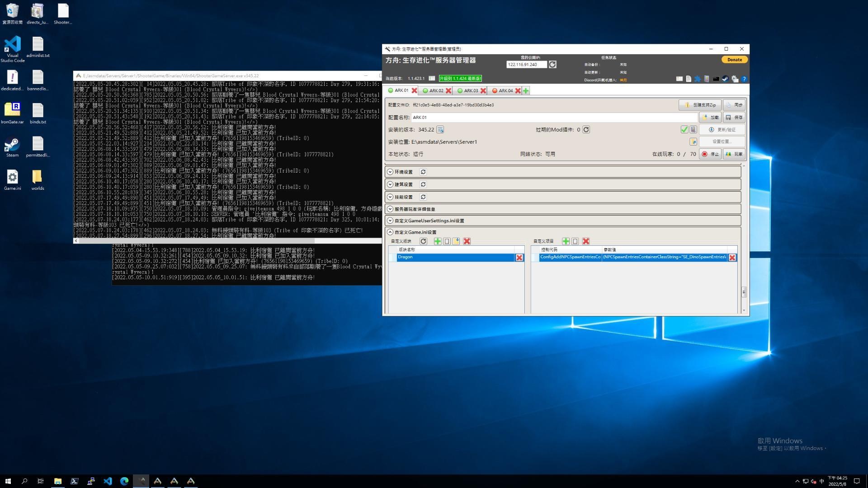This screenshot has height=488, width=868.
Task: Refresh the 自定义板块 section list
Action: [423, 241]
